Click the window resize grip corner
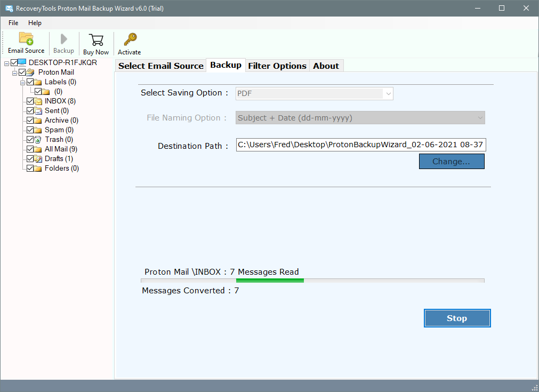 [535, 388]
